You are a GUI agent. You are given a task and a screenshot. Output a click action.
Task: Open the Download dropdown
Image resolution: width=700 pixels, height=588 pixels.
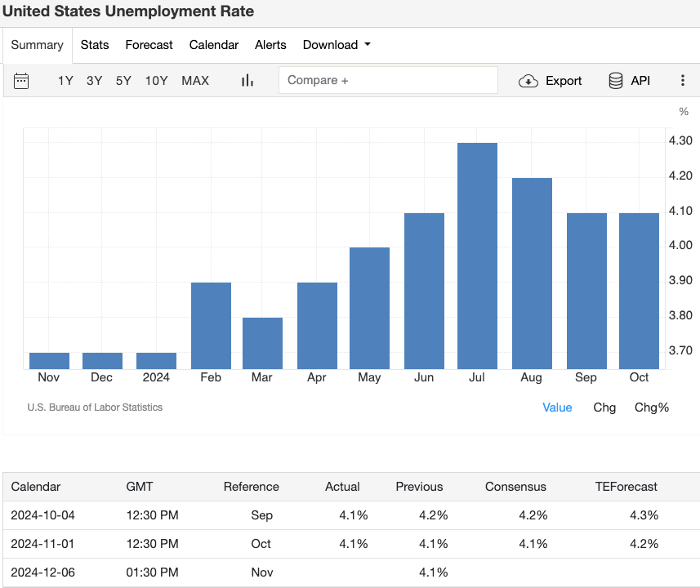(x=337, y=45)
